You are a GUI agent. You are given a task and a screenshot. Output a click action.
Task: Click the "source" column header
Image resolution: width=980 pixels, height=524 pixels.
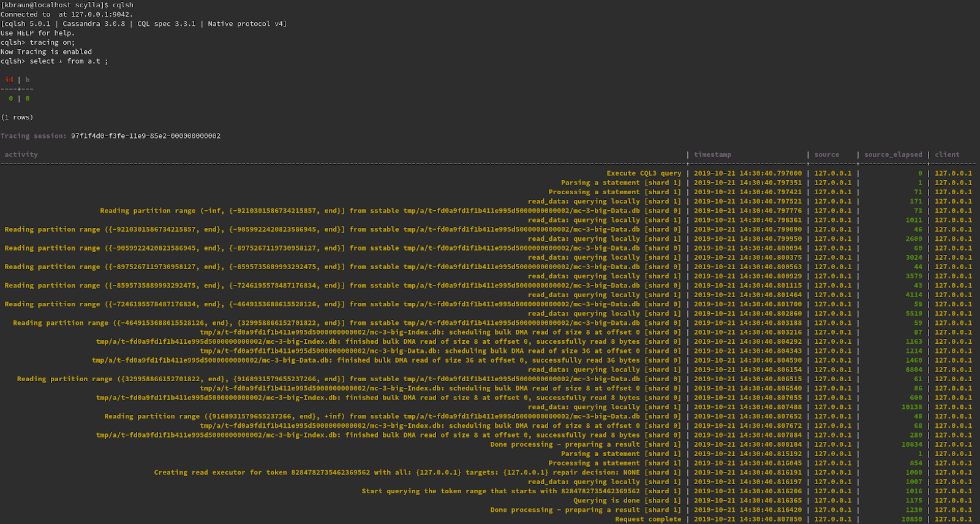826,154
